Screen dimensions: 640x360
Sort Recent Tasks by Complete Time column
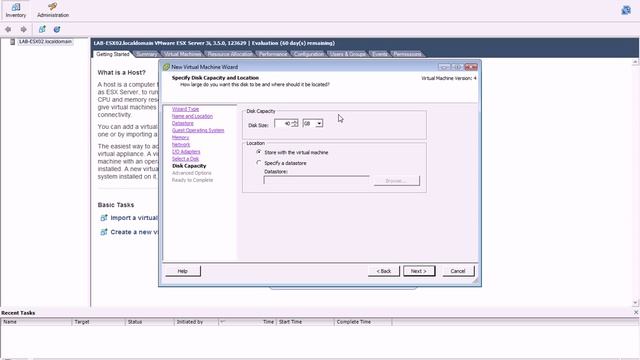coord(363,322)
